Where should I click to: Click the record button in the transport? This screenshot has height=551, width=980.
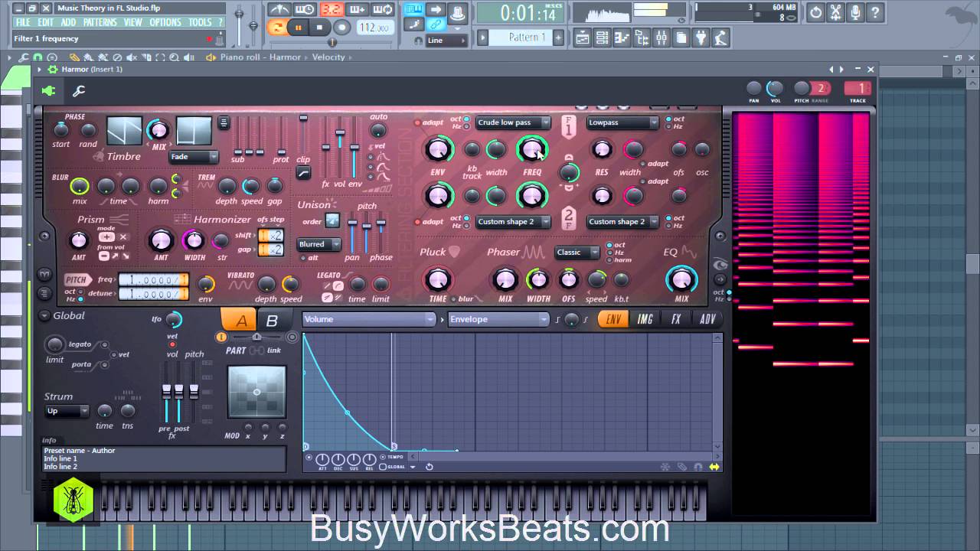point(342,28)
